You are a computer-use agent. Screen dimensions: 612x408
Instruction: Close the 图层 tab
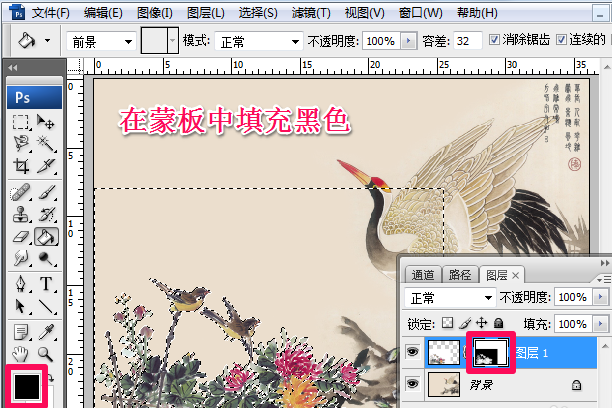[x=515, y=276]
